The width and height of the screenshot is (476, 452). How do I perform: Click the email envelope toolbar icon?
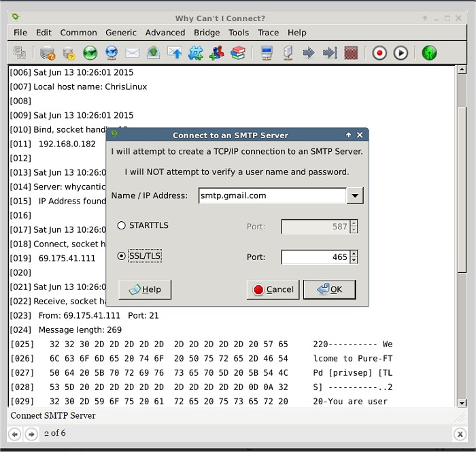(132, 52)
